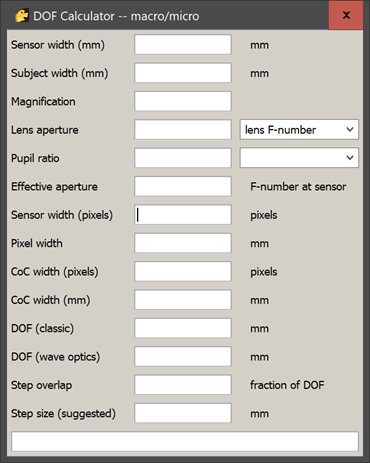This screenshot has width=370, height=463.
Task: Click the Step size (suggested) field
Action: point(183,413)
